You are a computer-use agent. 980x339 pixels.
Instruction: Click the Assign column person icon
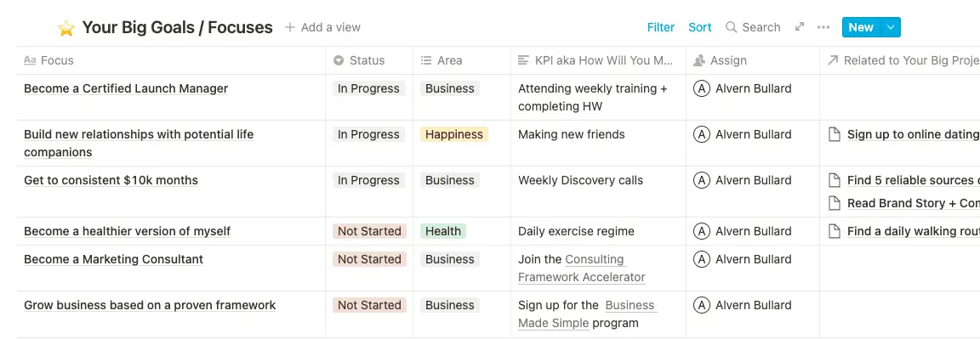coord(699,60)
